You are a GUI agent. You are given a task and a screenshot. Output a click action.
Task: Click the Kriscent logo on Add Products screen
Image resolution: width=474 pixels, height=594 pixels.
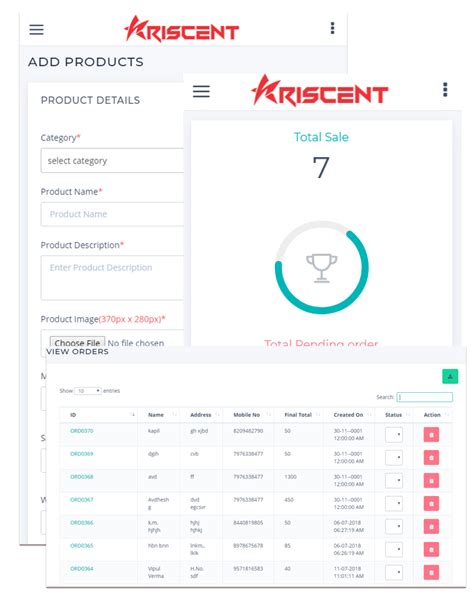click(181, 29)
